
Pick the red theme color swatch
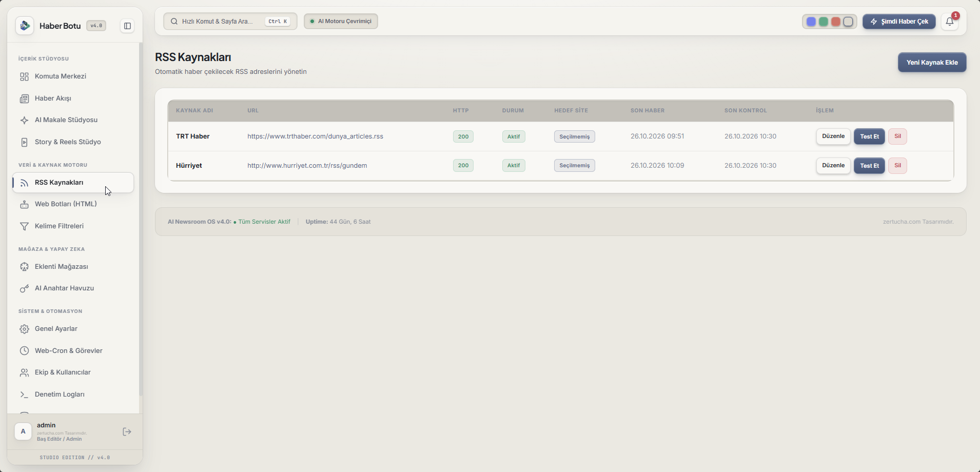pos(836,22)
